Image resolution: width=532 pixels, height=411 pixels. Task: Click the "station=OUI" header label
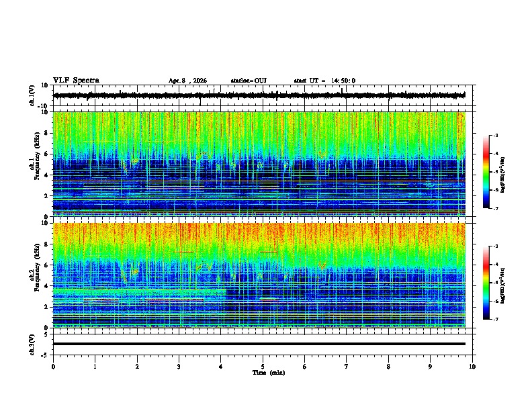click(249, 81)
